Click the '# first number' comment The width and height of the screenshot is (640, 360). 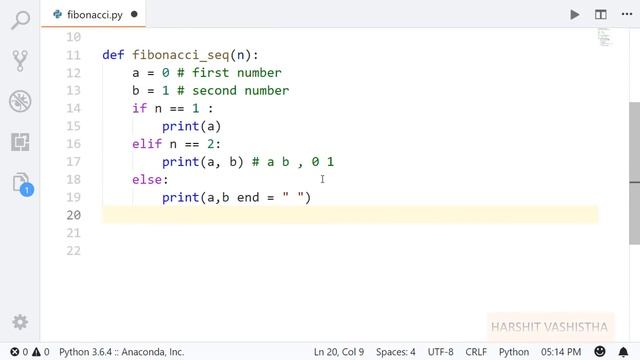(x=229, y=73)
